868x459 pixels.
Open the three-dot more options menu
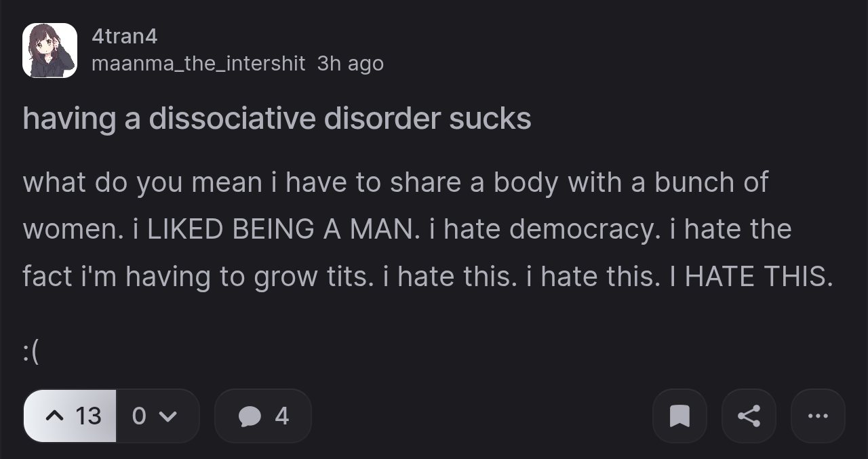tap(818, 416)
